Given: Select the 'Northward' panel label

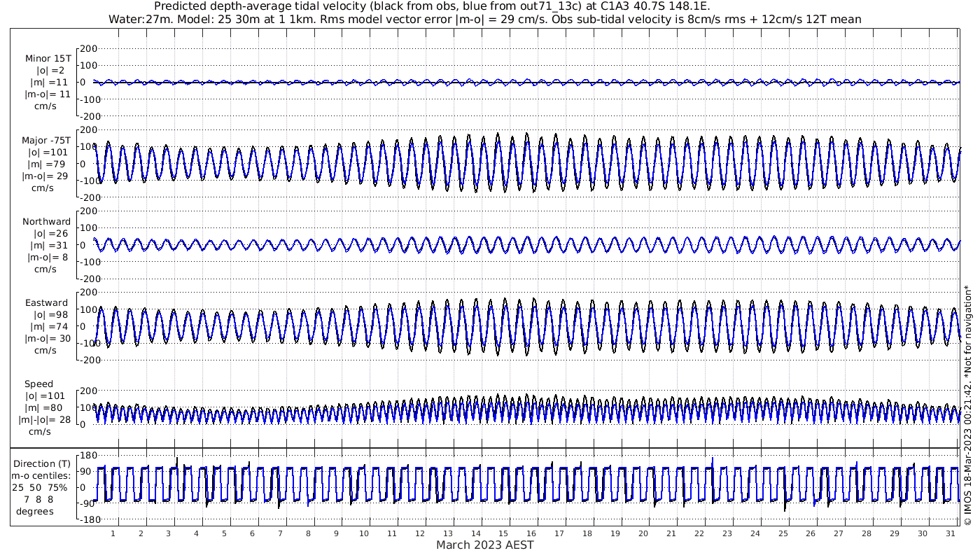Looking at the screenshot, I should pos(46,222).
